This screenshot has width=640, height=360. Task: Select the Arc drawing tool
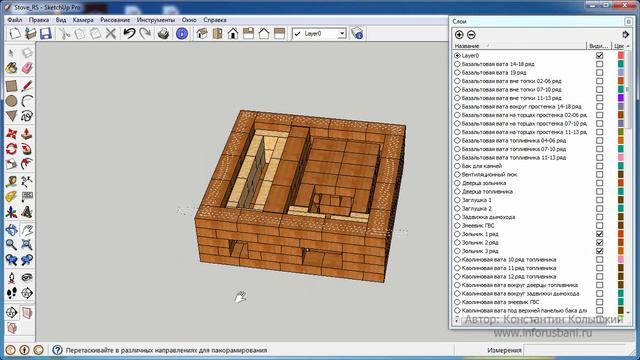click(x=27, y=101)
